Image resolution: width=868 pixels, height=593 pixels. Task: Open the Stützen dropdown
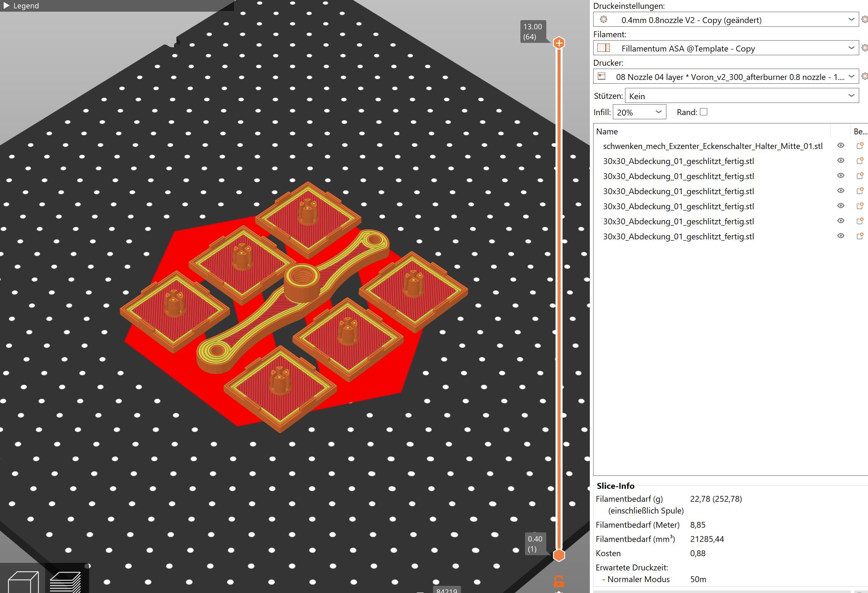coord(741,96)
